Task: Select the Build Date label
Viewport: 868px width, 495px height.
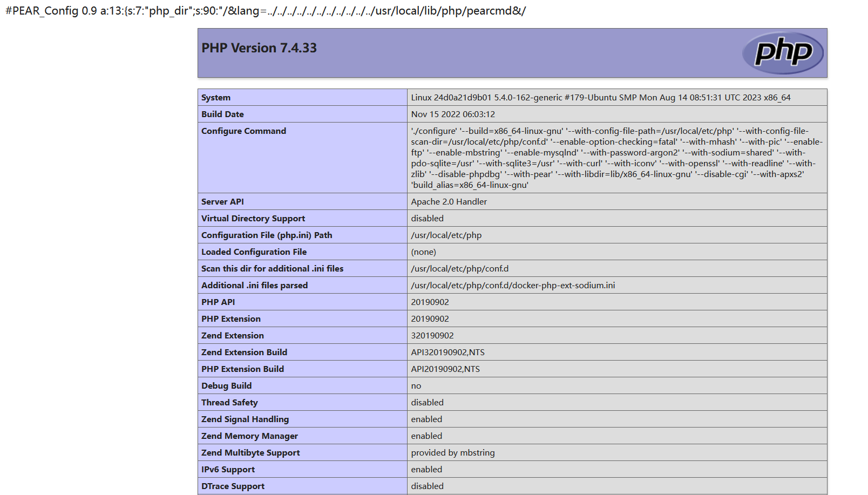Action: 222,114
